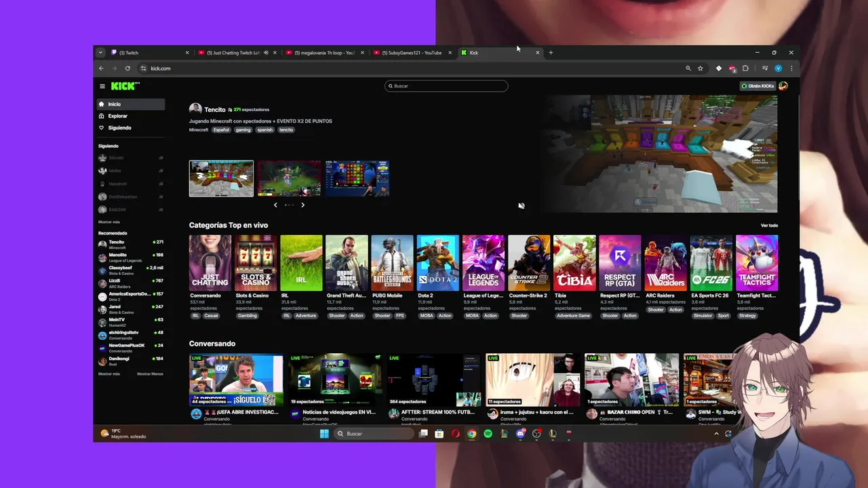Viewport: 868px width, 488px height.
Task: Open the Just Chatting category card
Action: click(x=210, y=263)
